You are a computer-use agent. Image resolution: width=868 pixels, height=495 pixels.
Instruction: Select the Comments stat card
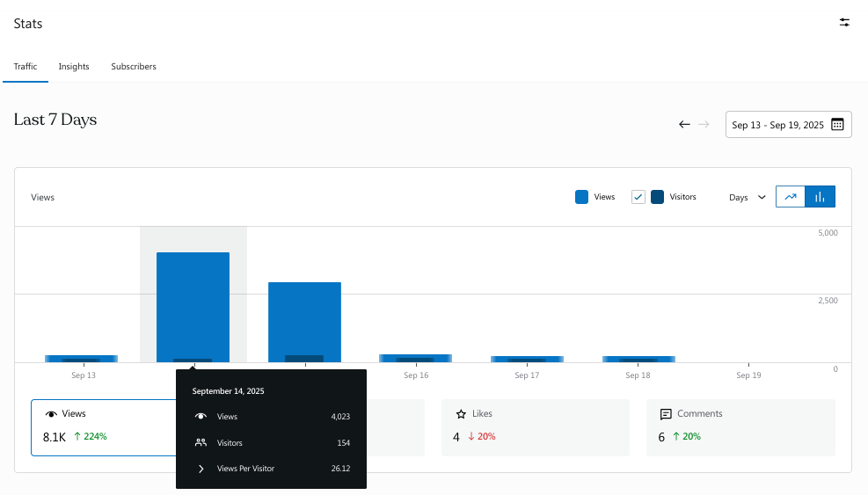pos(740,427)
